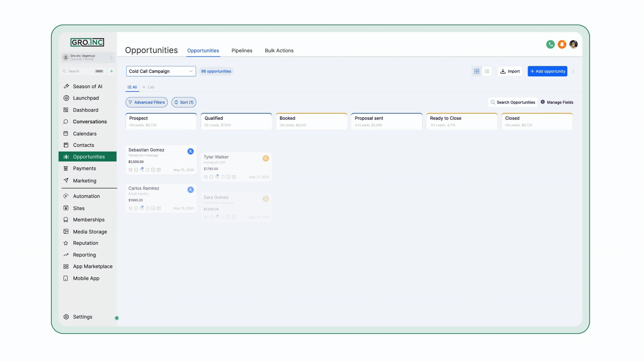Select the Bulk Actions tab

[x=279, y=51]
